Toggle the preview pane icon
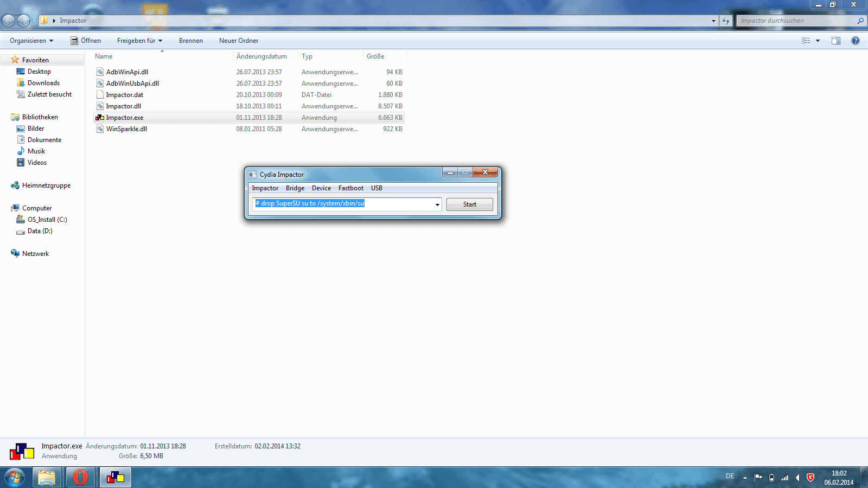868x488 pixels. pyautogui.click(x=836, y=41)
